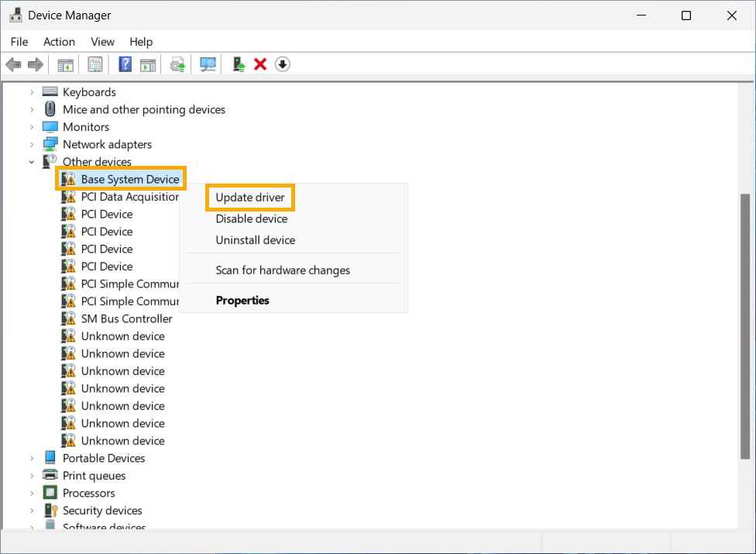
Task: Open the View menu
Action: [x=102, y=42]
